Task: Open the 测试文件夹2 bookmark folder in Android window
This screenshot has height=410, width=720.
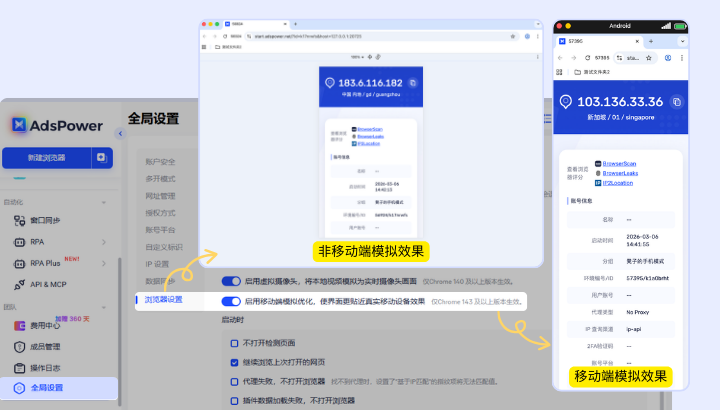Action: tap(592, 72)
